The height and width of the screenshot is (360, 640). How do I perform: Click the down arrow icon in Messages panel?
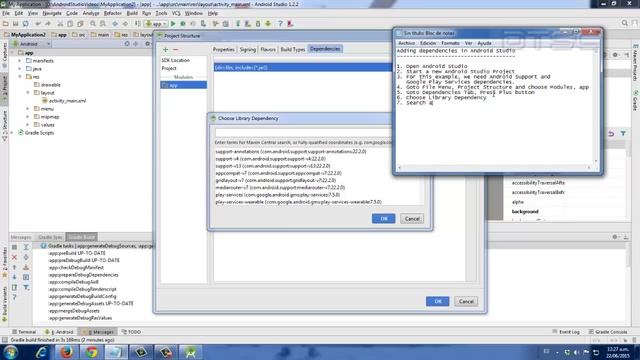pyautogui.click(x=14, y=277)
